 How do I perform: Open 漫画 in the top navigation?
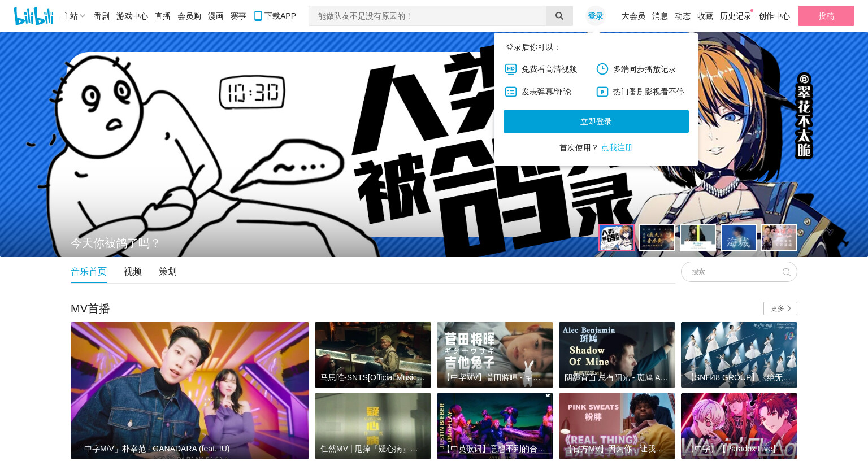click(x=216, y=16)
